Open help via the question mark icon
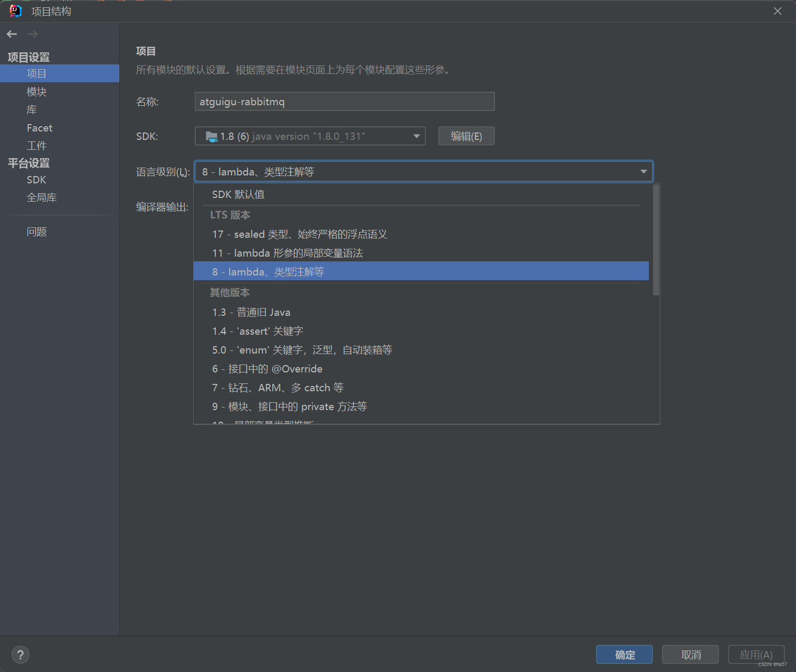796x672 pixels. tap(20, 655)
